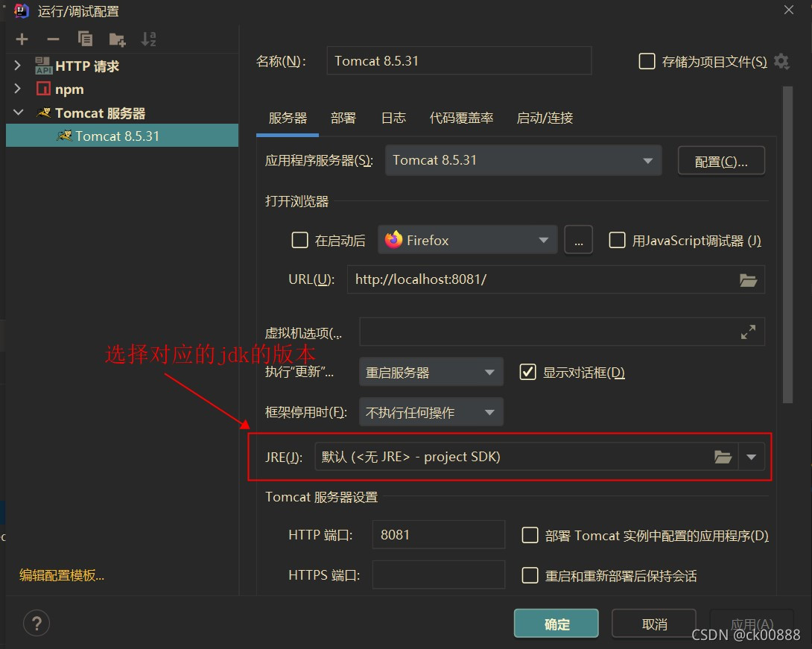Click the new folder icon in toolbar
Screen dimensions: 812x649
click(117, 39)
